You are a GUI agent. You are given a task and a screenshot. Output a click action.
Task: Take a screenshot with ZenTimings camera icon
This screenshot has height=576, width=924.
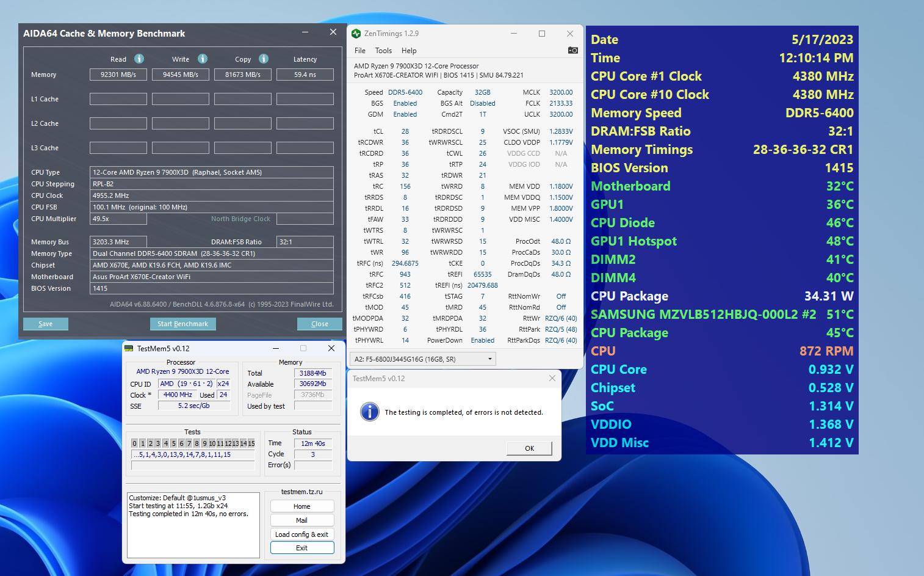pyautogui.click(x=572, y=50)
